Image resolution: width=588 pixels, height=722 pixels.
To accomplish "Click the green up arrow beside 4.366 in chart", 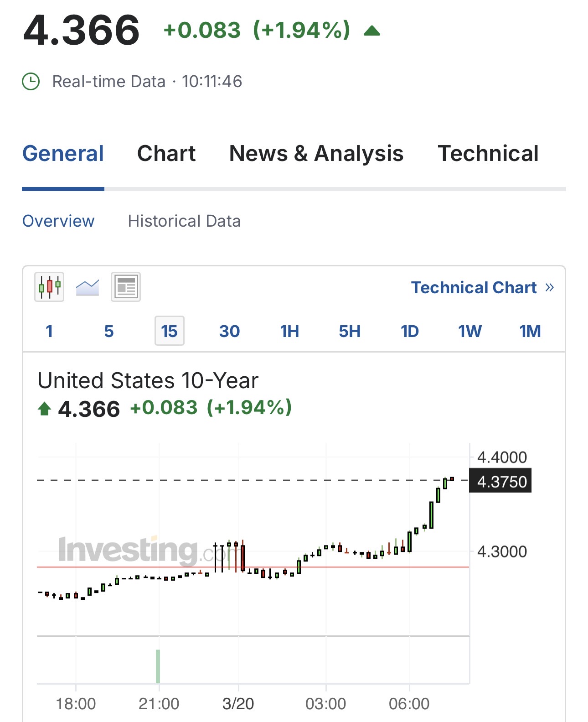I will pos(44,409).
